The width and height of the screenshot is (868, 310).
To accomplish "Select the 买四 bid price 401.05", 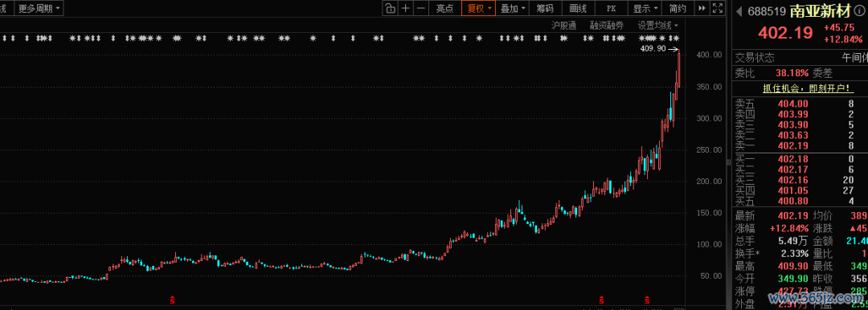I will 792,190.
